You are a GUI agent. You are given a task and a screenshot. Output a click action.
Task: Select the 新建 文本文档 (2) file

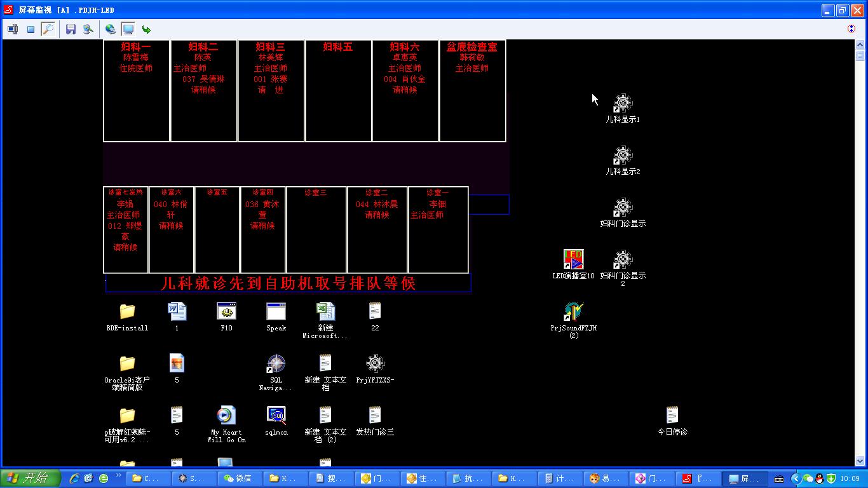tap(325, 424)
